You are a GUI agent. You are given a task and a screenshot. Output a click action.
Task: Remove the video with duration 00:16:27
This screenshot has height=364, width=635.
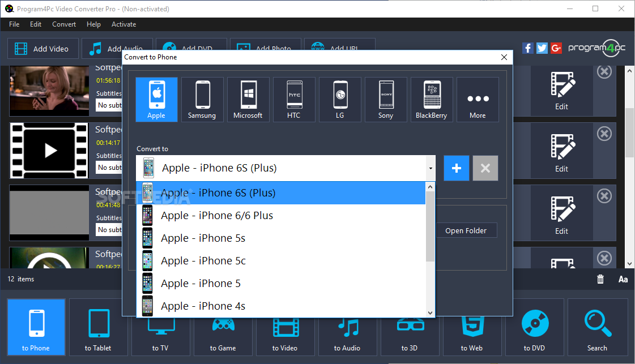(604, 258)
